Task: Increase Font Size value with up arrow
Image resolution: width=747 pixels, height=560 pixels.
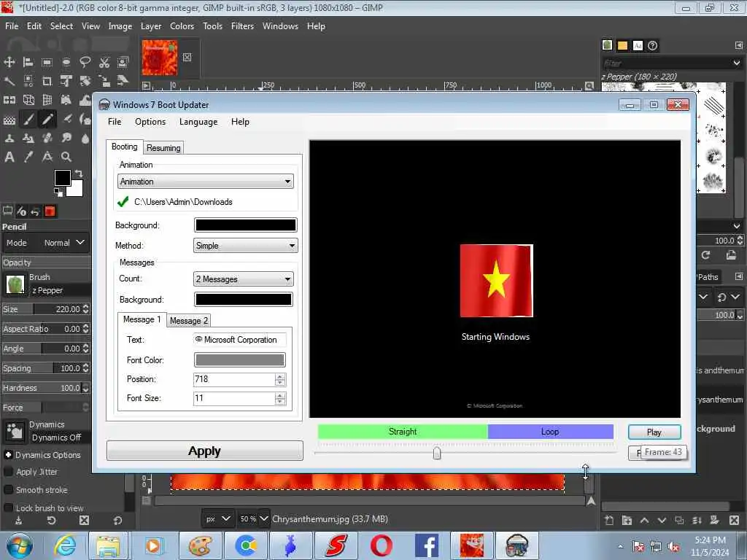Action: [280, 395]
